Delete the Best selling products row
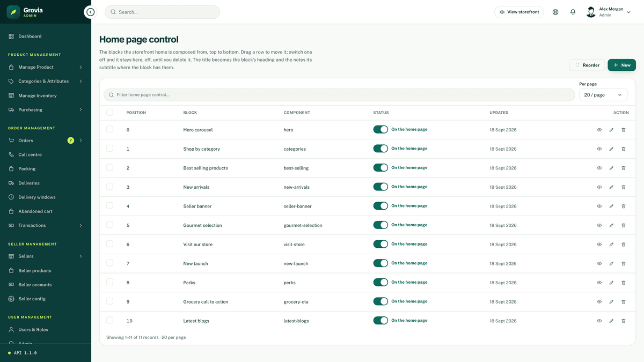Image resolution: width=644 pixels, height=362 pixels. [623, 168]
